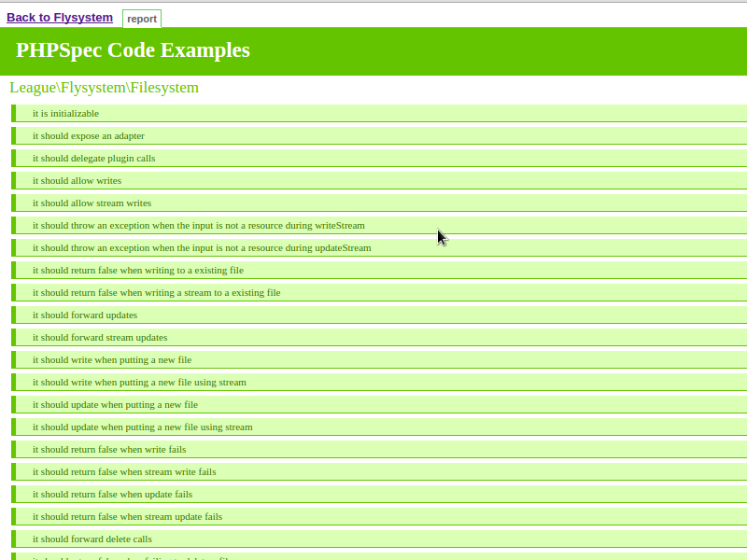Expand 'it should allow writes' example
This screenshot has width=747, height=560.
379,180
